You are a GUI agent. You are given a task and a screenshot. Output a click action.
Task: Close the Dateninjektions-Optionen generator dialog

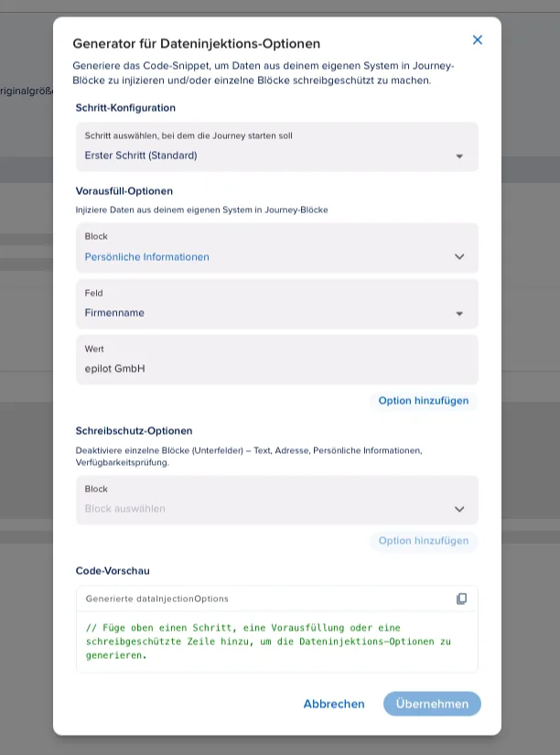477,40
